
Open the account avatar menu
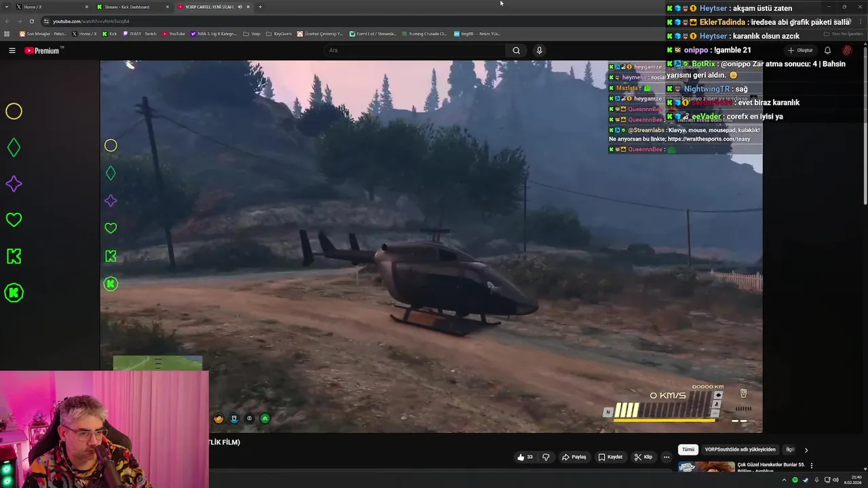(x=847, y=50)
